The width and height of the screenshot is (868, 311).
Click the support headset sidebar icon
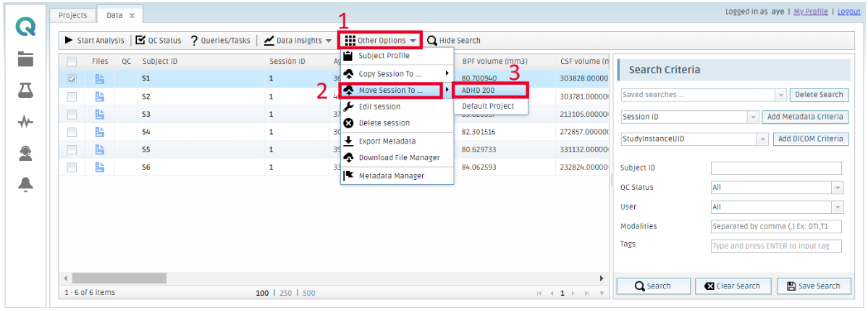click(25, 152)
